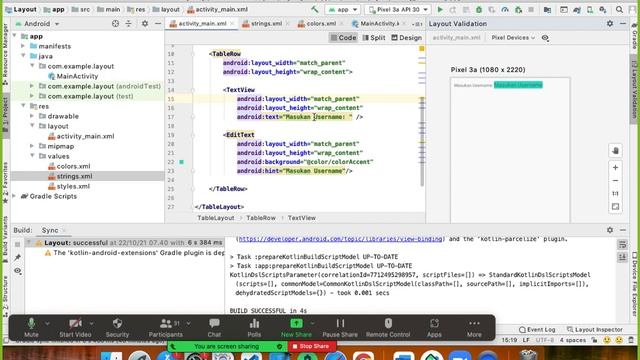The width and height of the screenshot is (640, 360).
Task: Open Project panel gear options
Action: point(145,24)
